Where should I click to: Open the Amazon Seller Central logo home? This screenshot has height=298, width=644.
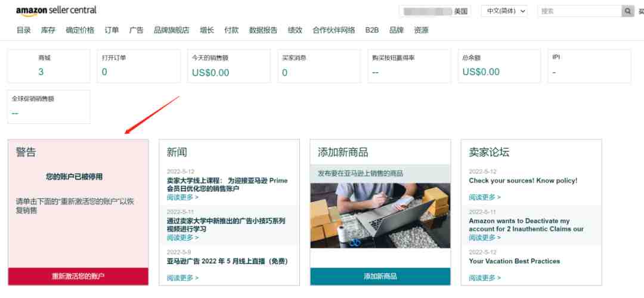point(56,11)
